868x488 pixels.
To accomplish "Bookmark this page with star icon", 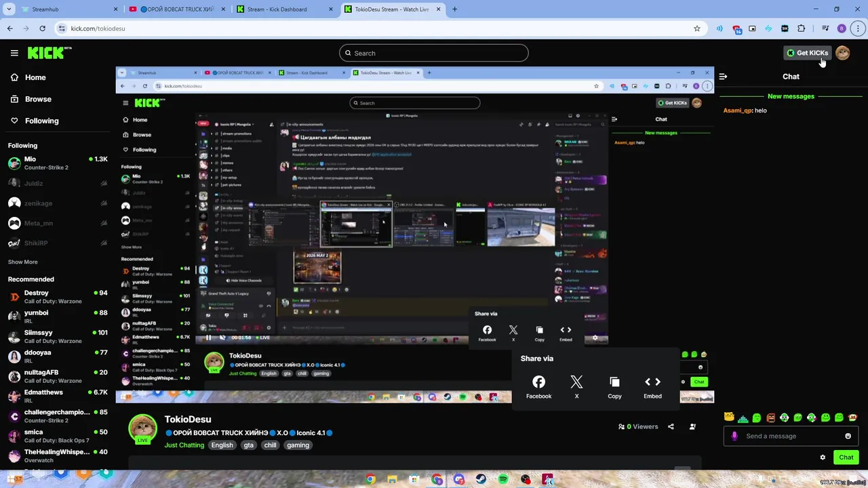I will pos(696,28).
